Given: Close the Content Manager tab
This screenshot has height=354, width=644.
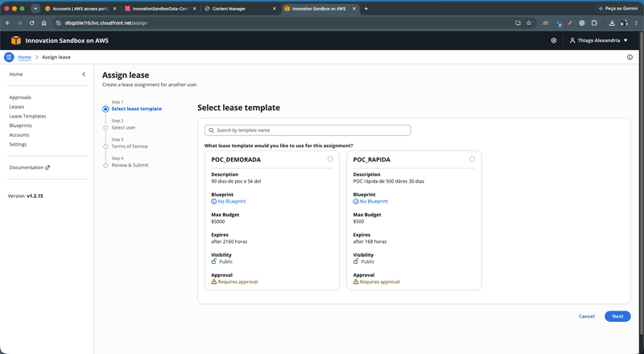Looking at the screenshot, I should coord(275,9).
